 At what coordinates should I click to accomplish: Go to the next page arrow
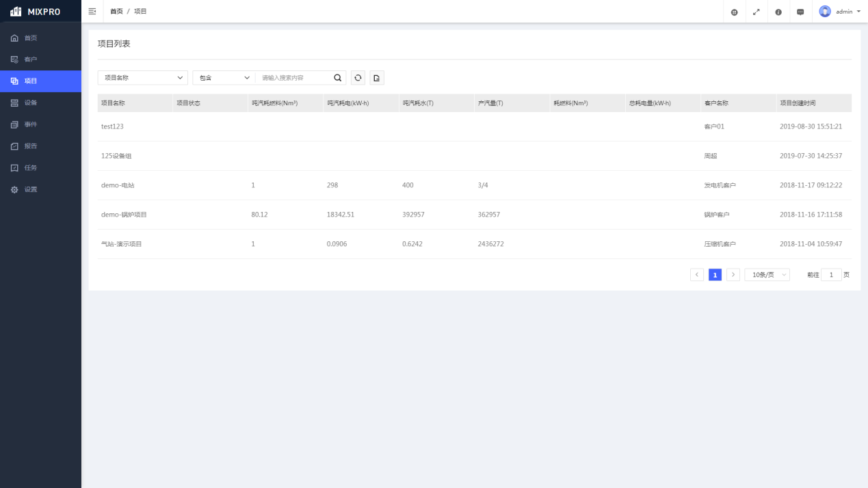tap(733, 275)
